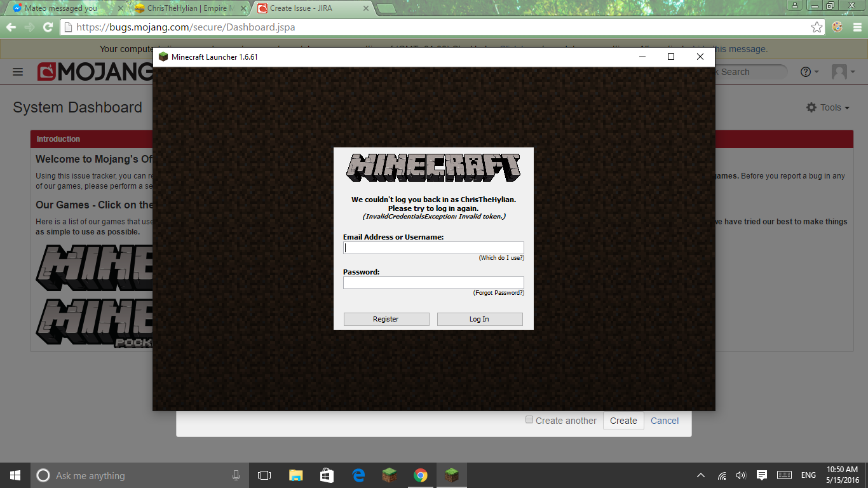Image resolution: width=868 pixels, height=488 pixels.
Task: Close the 'Mateo messaged you' tab
Action: [x=121, y=8]
